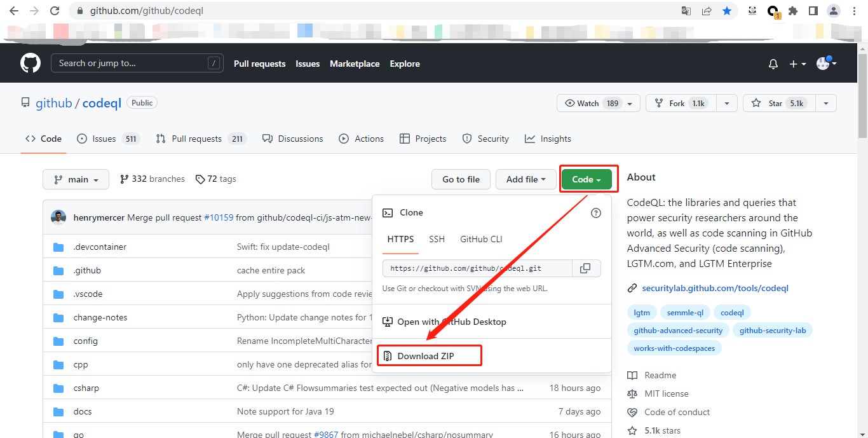View the 72 tags link

(215, 179)
